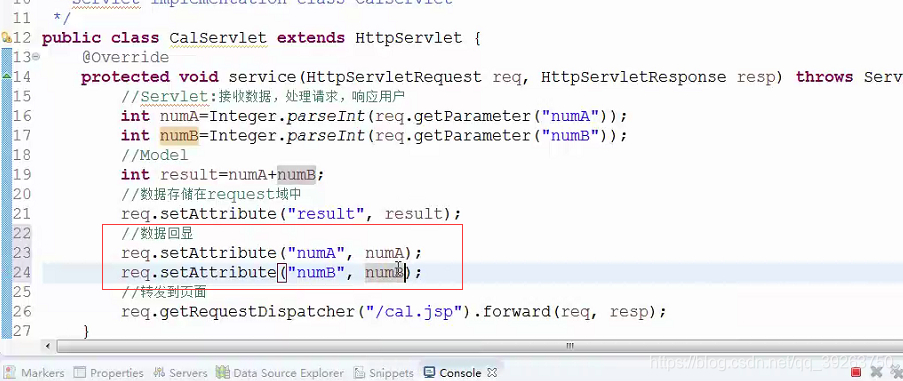Collapse the service method fold at line 13

pos(36,56)
